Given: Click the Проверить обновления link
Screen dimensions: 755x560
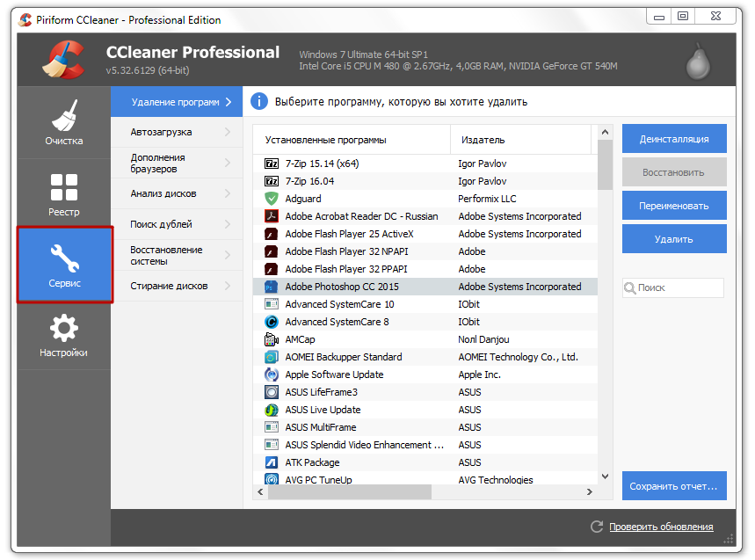Looking at the screenshot, I should [661, 527].
